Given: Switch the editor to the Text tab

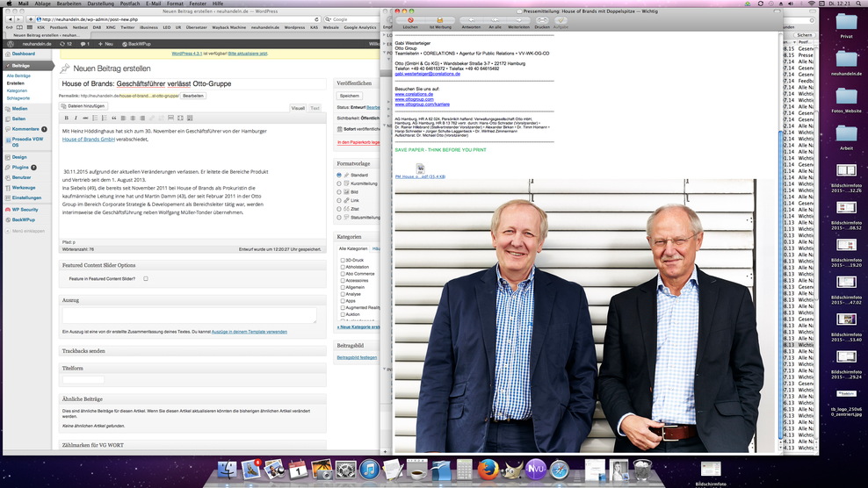Looking at the screenshot, I should click(315, 108).
